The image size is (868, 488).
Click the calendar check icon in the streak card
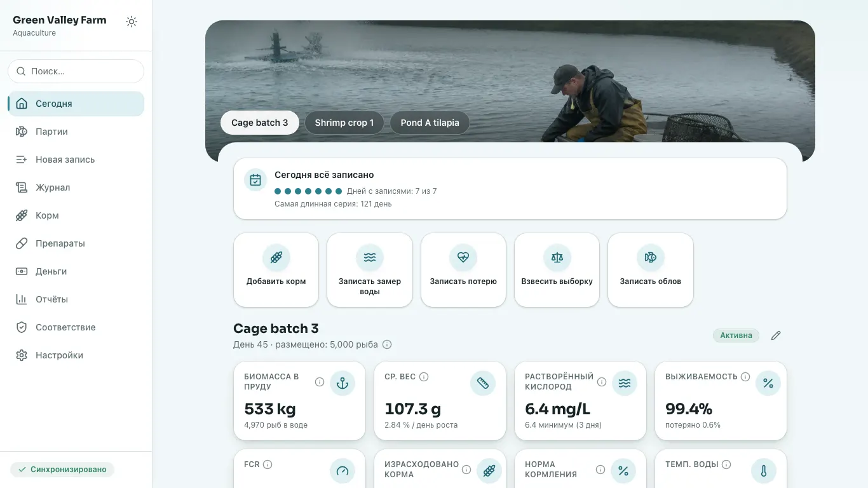point(255,180)
